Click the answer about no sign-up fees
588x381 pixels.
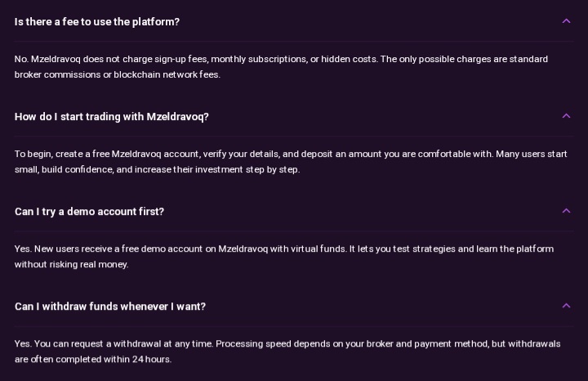click(281, 67)
